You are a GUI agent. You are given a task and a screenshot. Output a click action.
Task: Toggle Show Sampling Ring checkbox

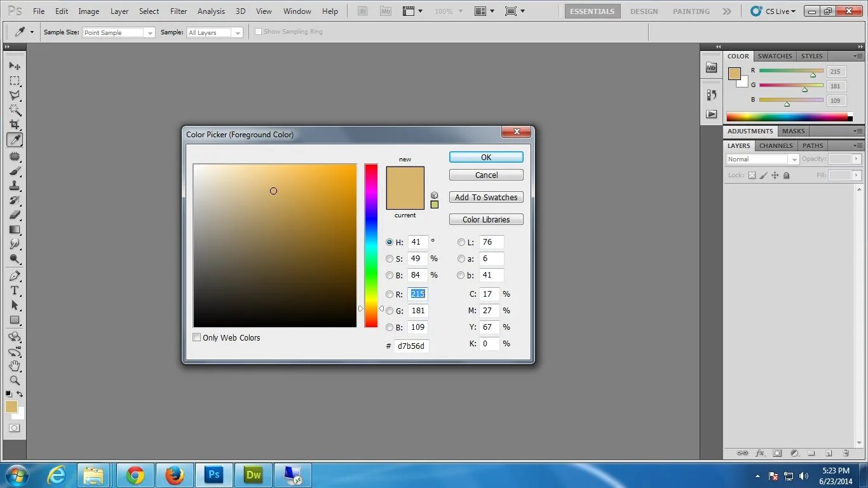(258, 32)
